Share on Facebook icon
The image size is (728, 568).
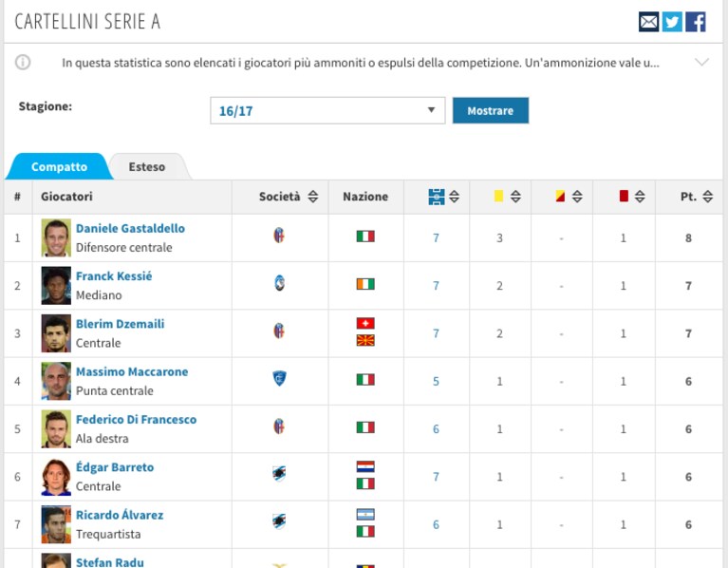(696, 22)
